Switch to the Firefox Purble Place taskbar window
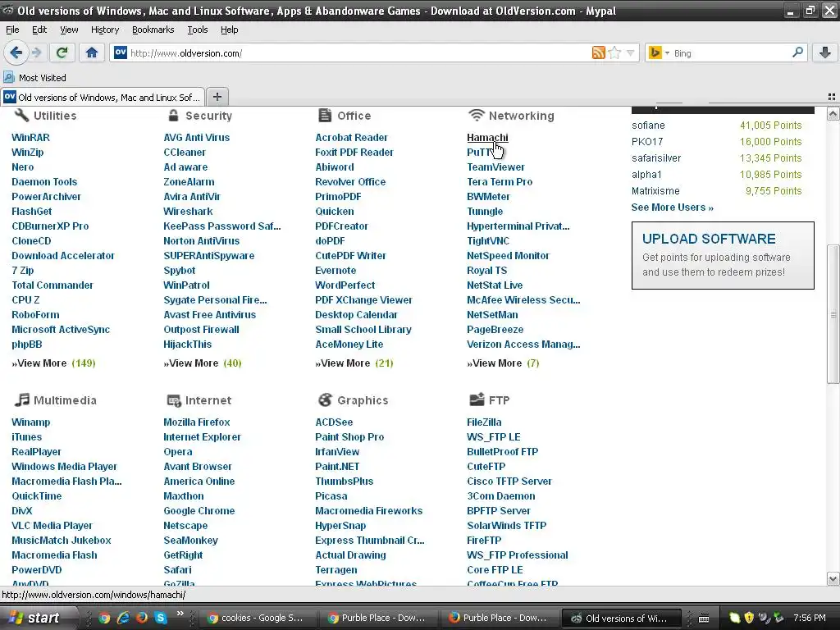Viewport: 840px width, 630px height. tap(498, 619)
